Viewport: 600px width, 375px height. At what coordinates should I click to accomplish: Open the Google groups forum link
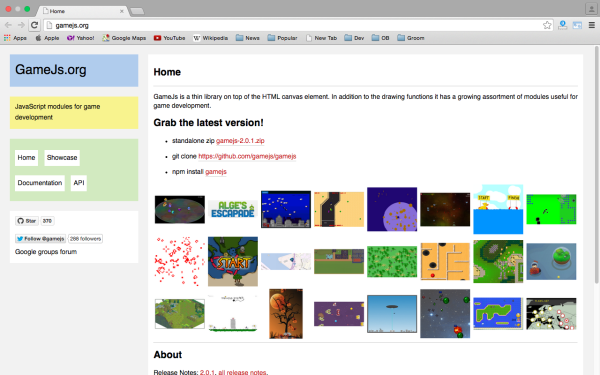(46, 252)
